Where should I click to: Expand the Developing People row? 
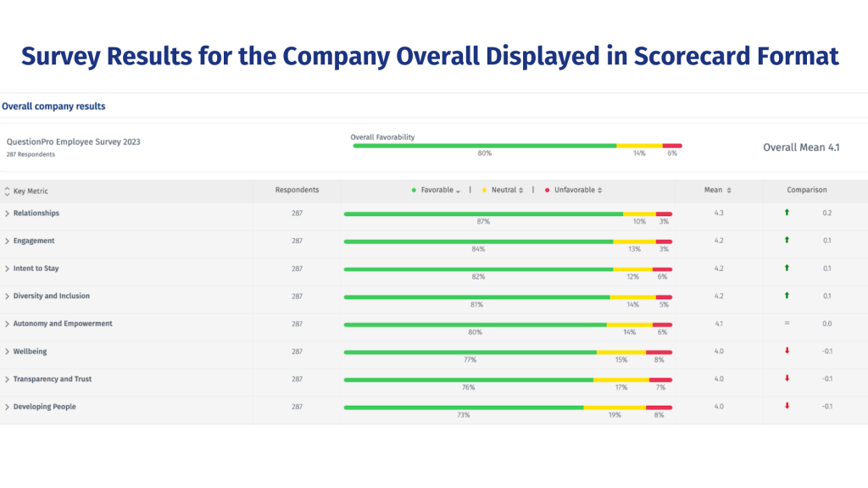pos(7,408)
